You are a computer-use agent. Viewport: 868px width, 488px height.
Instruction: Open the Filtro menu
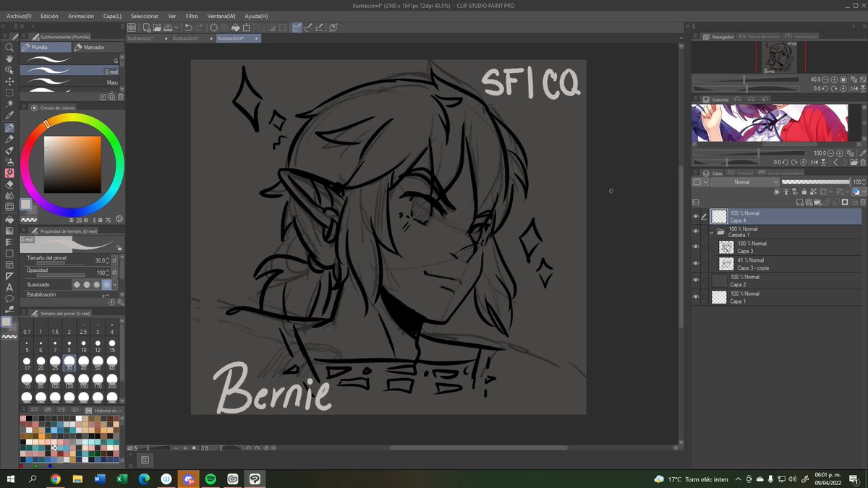coord(192,15)
